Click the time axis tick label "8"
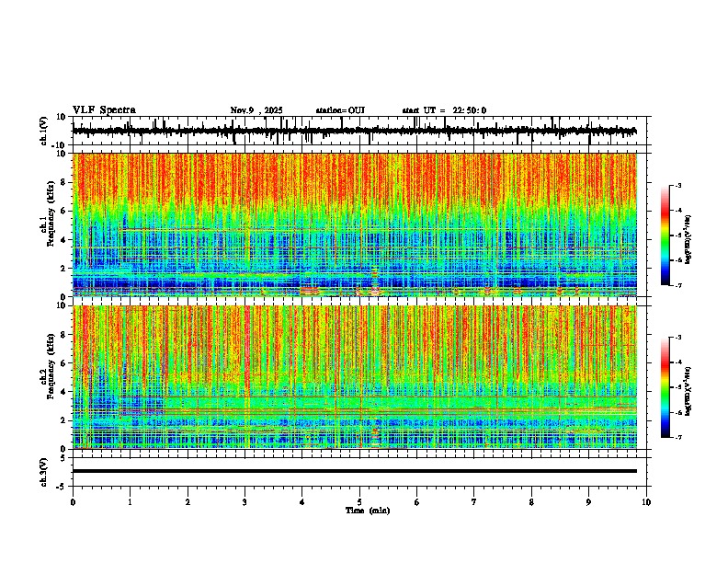Viewport: 728px width, 563px height. tap(531, 502)
